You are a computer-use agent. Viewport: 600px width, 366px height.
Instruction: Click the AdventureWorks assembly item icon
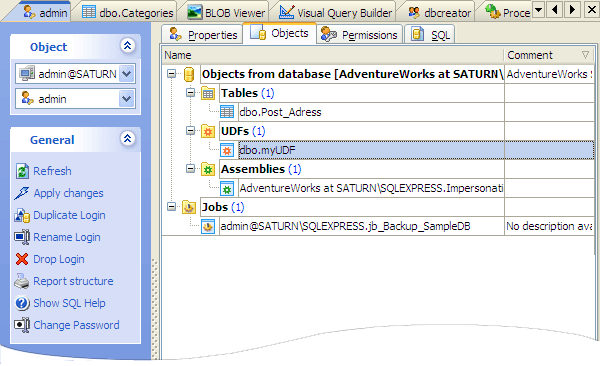point(227,188)
